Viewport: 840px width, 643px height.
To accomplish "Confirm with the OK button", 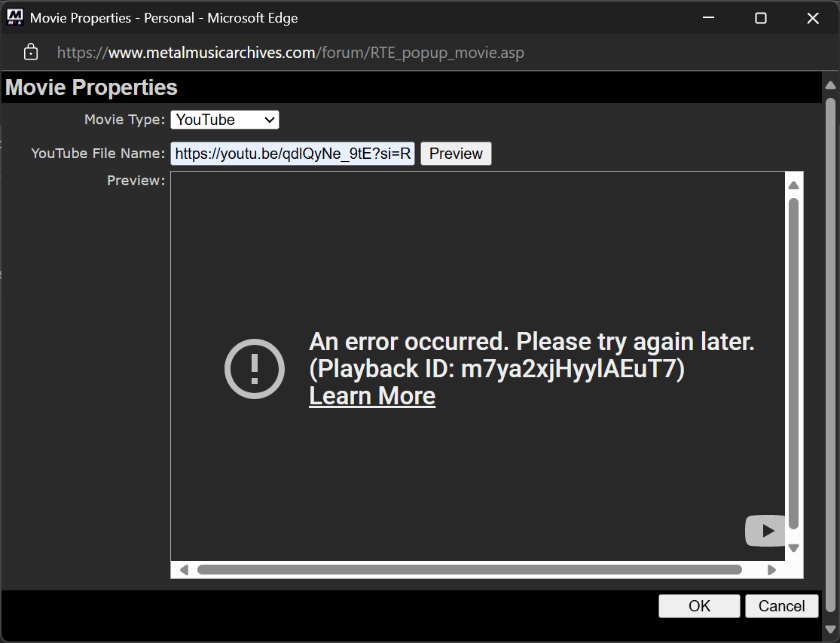I will [699, 606].
